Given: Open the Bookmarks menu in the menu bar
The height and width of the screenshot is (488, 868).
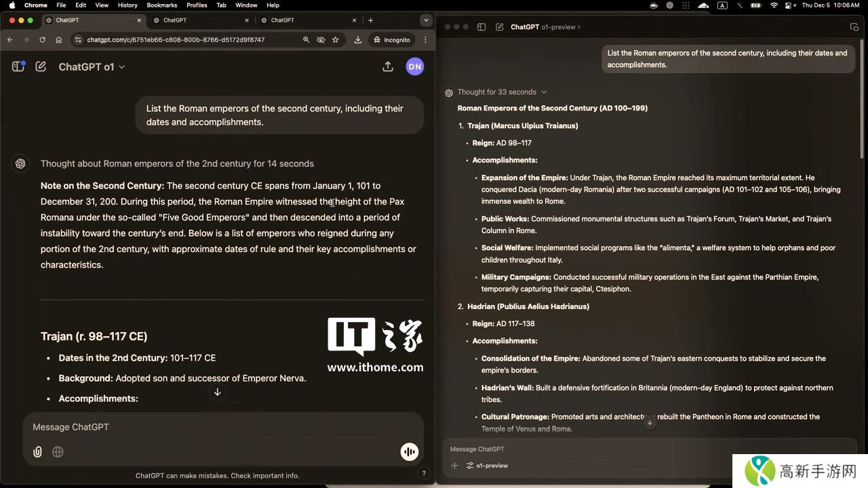Looking at the screenshot, I should coord(162,5).
